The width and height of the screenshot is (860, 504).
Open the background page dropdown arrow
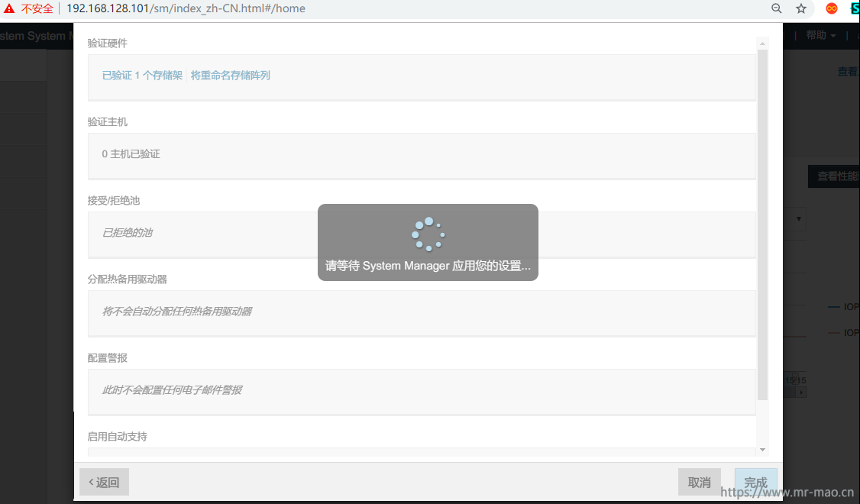click(x=799, y=219)
